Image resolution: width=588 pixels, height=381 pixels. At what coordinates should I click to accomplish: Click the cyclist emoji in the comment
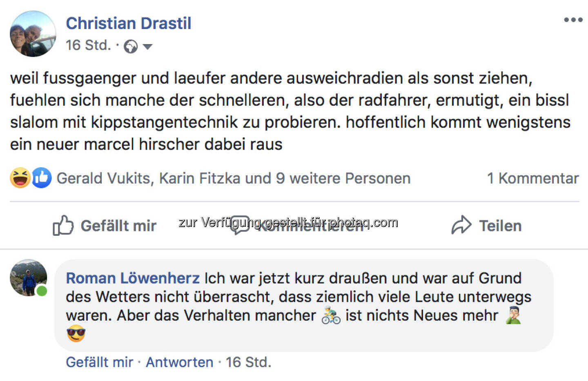coord(331,316)
